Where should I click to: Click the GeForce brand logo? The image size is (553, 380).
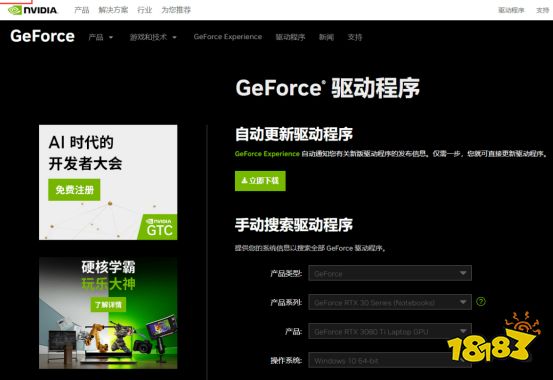[x=42, y=36]
